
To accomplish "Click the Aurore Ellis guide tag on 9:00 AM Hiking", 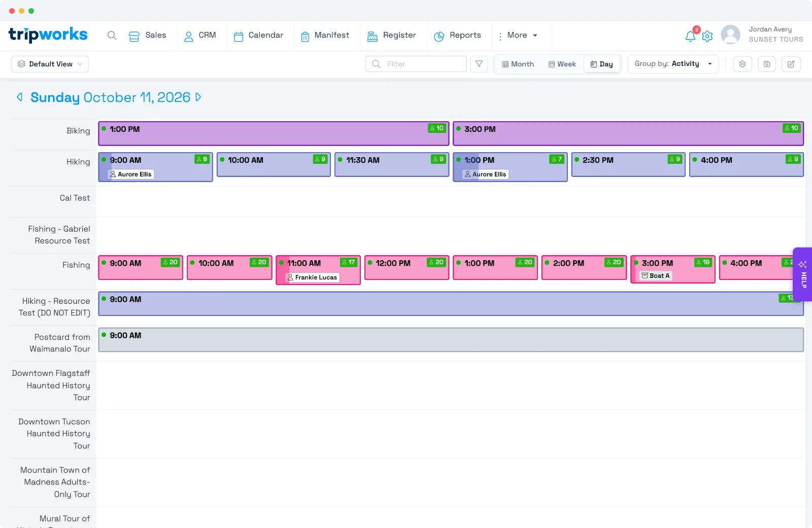I will point(131,174).
